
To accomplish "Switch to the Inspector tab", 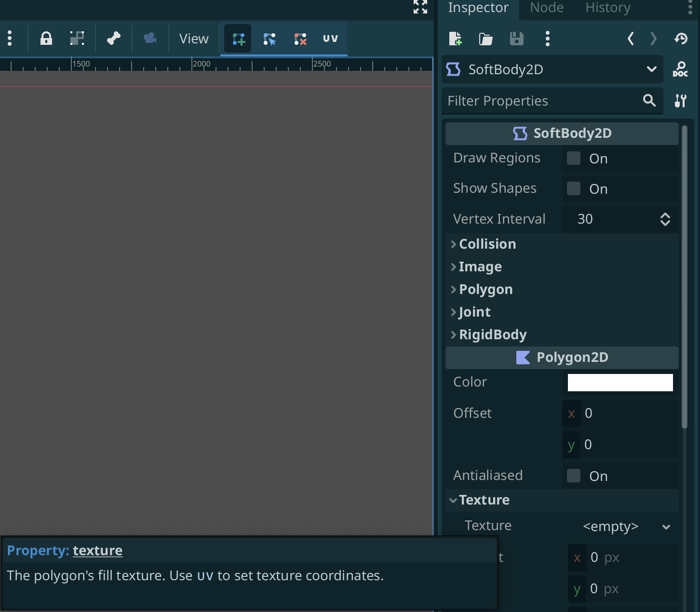I will (x=478, y=8).
